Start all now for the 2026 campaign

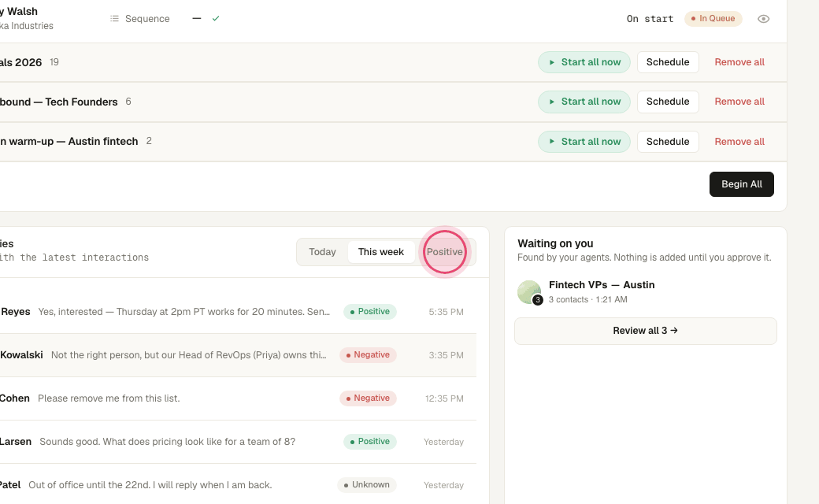[x=584, y=62]
